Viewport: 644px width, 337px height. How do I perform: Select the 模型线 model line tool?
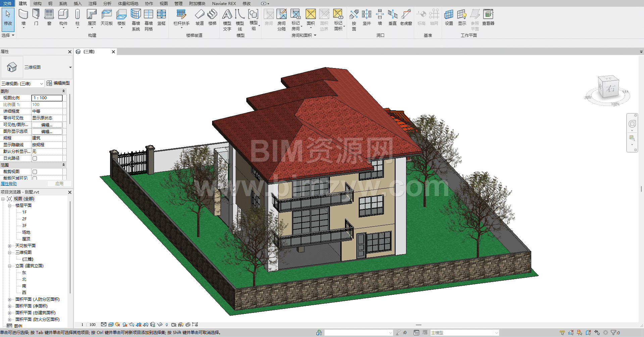(x=240, y=20)
